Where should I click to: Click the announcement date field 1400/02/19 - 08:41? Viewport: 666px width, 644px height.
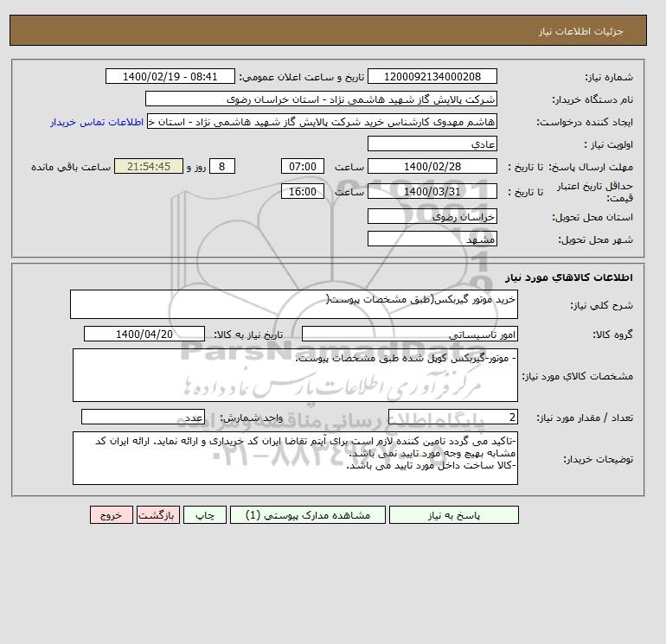170,76
